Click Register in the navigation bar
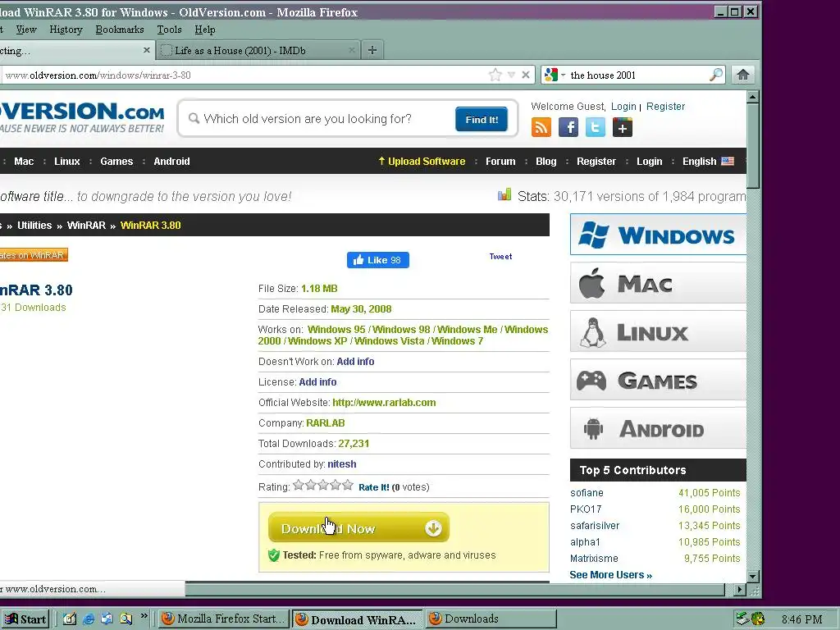Image resolution: width=840 pixels, height=630 pixels. click(596, 162)
